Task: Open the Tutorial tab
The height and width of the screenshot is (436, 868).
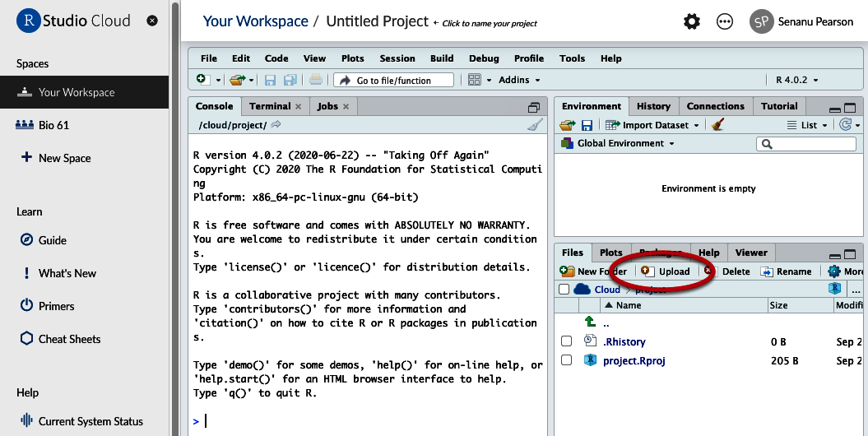Action: click(779, 106)
